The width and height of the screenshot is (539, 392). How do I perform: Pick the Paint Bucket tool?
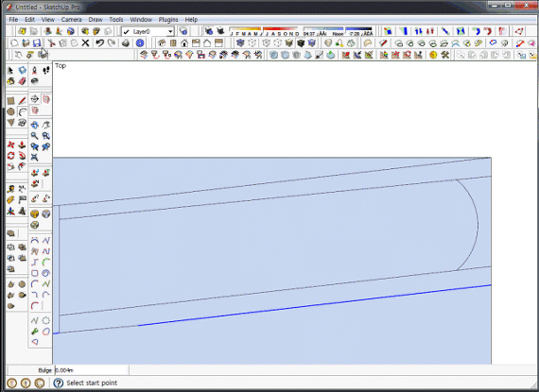(x=10, y=81)
